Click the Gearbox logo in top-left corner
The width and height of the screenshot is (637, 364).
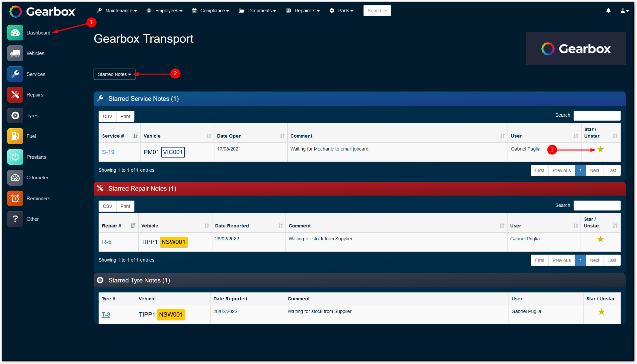pyautogui.click(x=42, y=12)
